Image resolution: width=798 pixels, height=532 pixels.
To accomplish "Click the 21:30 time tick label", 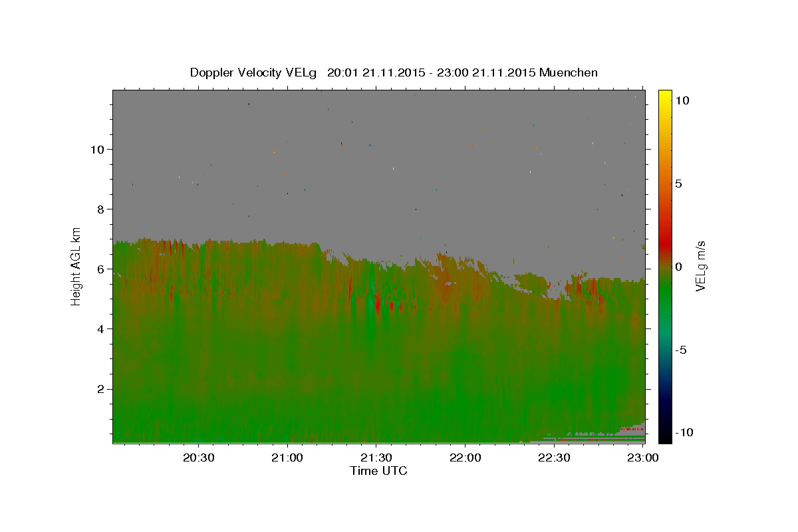I will click(376, 458).
